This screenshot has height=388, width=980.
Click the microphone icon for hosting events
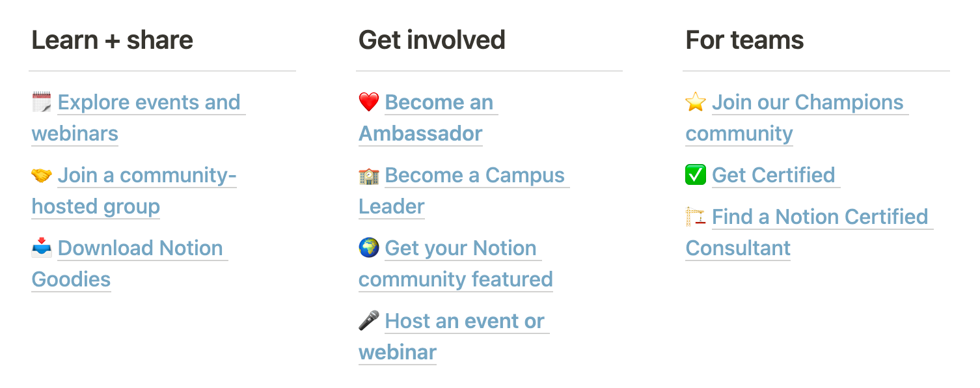[368, 320]
